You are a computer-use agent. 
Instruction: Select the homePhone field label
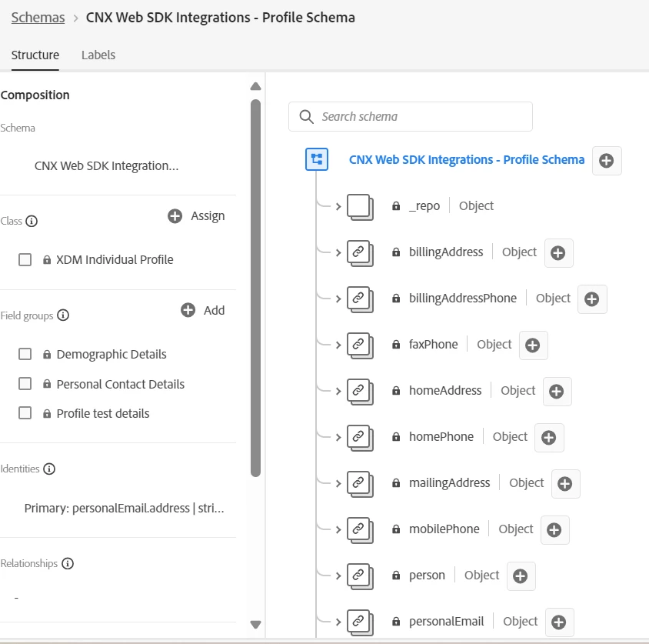tap(441, 437)
